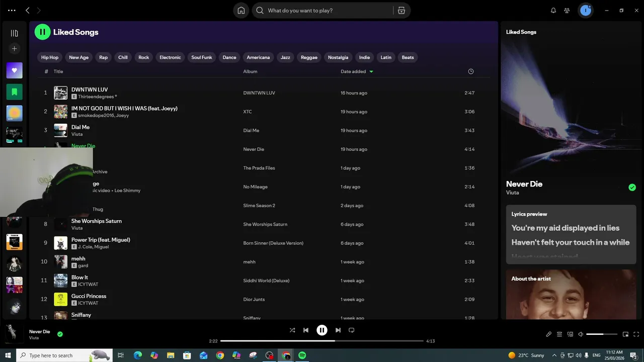
Task: Toggle repeat in playback controls
Action: [x=352, y=330]
